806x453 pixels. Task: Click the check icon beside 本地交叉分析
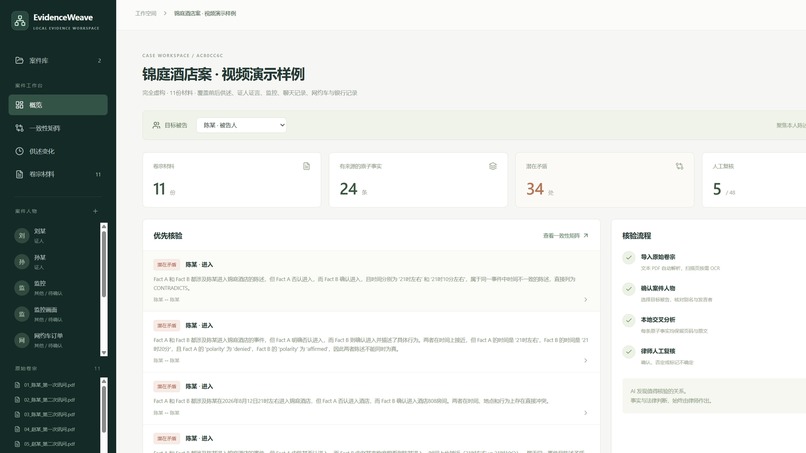coord(629,320)
